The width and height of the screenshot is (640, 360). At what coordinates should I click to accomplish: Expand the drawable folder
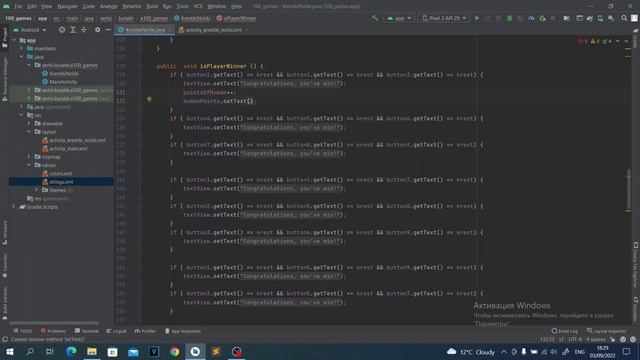(29, 123)
